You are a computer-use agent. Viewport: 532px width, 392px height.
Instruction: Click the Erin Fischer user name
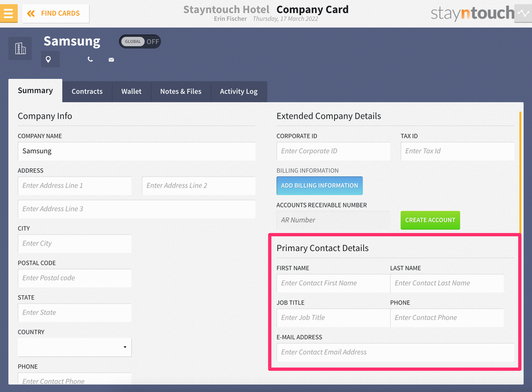pos(230,19)
